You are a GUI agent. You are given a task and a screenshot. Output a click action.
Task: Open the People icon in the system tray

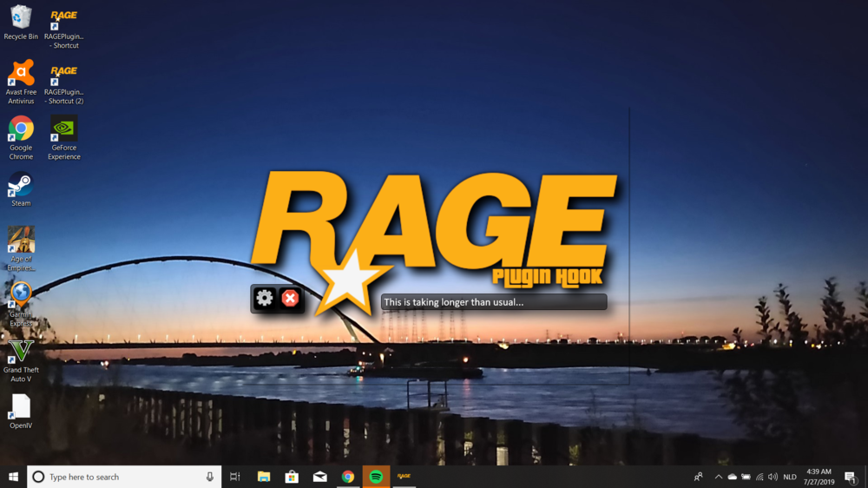[x=699, y=477]
